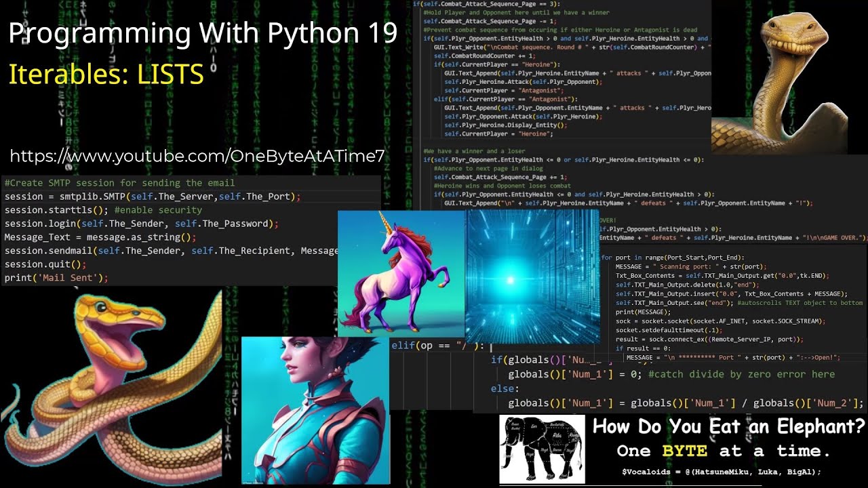Image resolution: width=868 pixels, height=488 pixels.
Task: Click the yellow 'Iterables: LISTS' subtitle
Action: [x=106, y=74]
